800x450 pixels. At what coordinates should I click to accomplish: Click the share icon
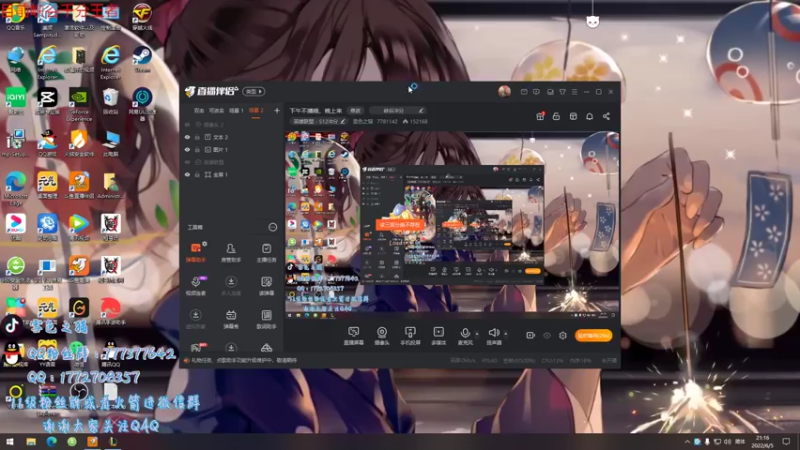click(606, 116)
